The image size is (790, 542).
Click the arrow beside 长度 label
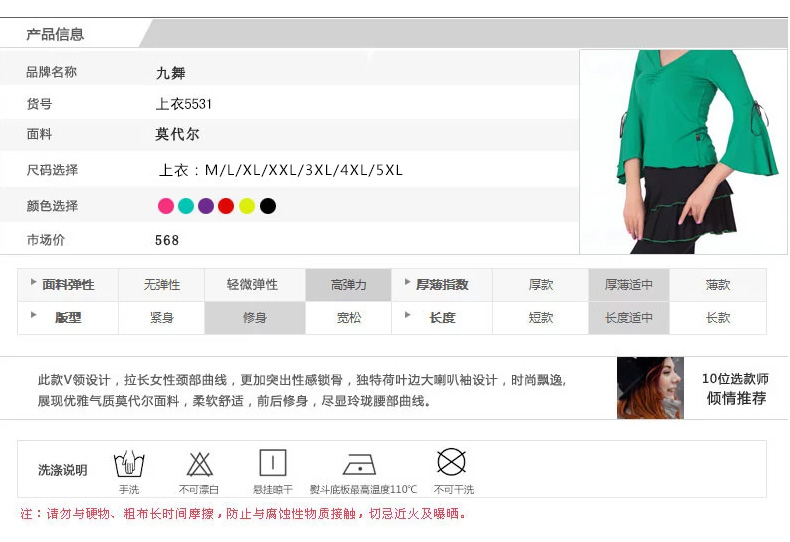point(407,316)
